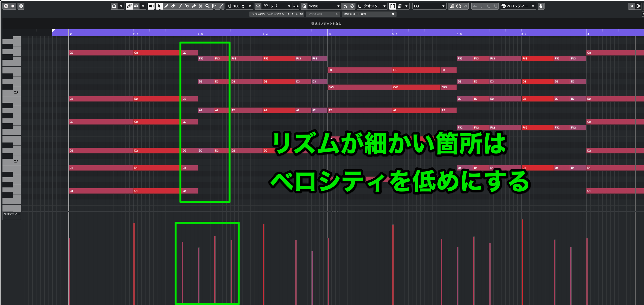Click the -|+ snap button
The width and height of the screenshot is (644, 305).
tap(296, 6)
